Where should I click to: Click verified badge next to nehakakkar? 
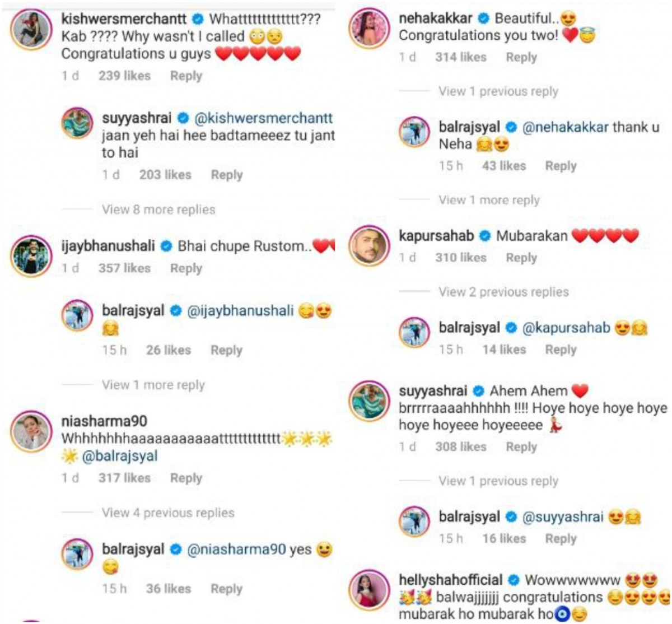[x=483, y=19]
